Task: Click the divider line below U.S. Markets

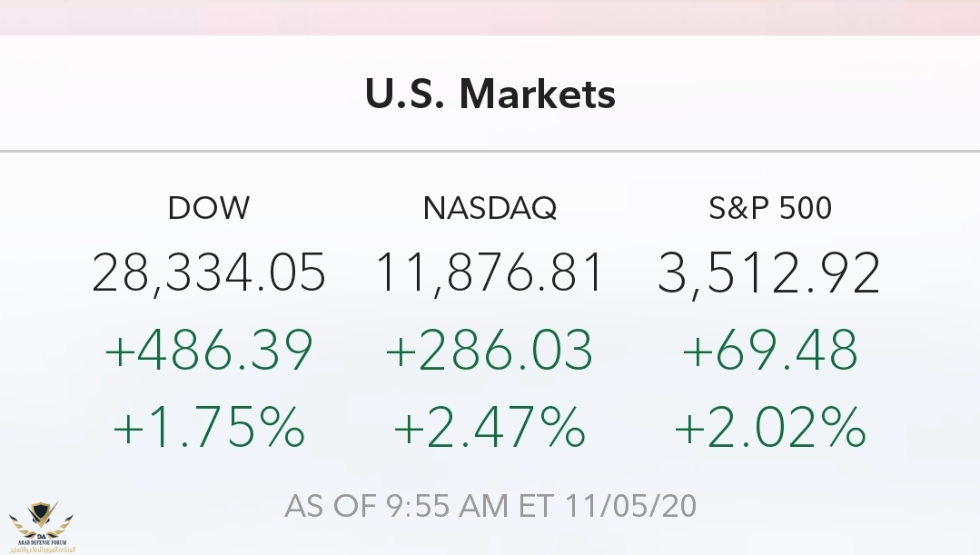Action: 490,150
